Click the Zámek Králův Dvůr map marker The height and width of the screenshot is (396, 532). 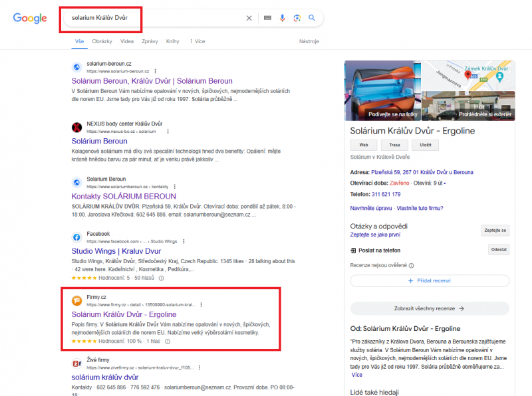499,77
